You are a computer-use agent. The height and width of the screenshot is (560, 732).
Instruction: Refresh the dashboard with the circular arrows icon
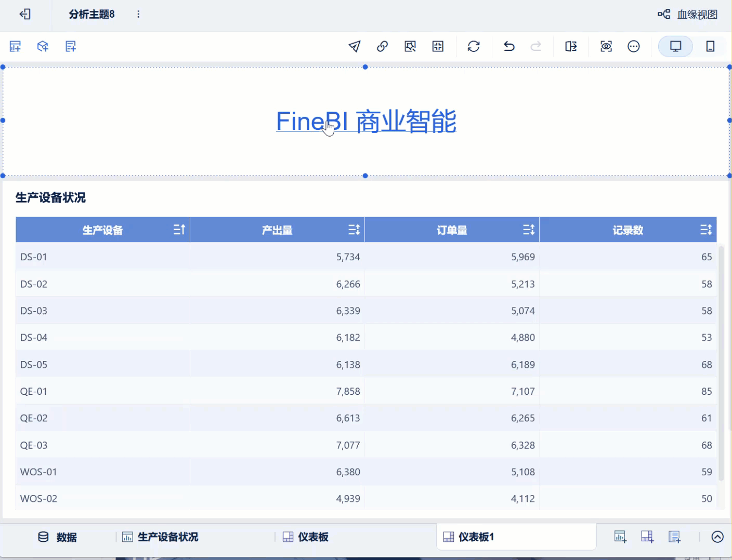474,46
